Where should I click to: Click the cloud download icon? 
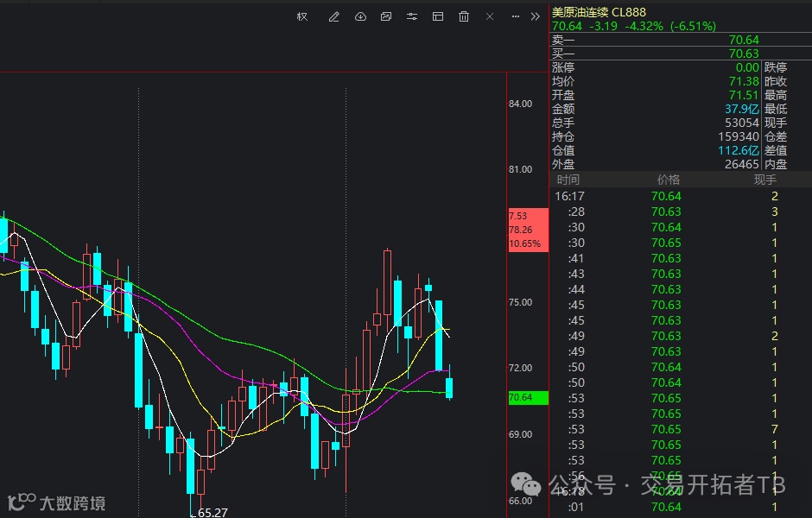click(x=360, y=16)
